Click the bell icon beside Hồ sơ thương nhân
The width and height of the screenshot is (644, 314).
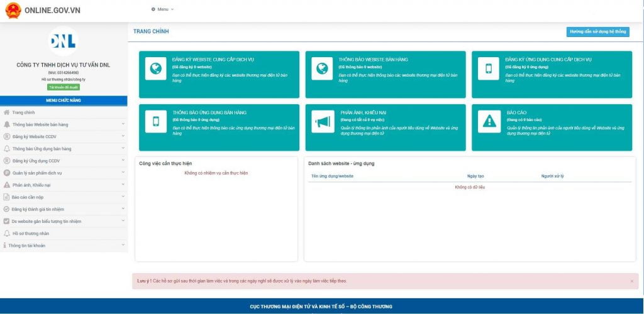(6, 233)
